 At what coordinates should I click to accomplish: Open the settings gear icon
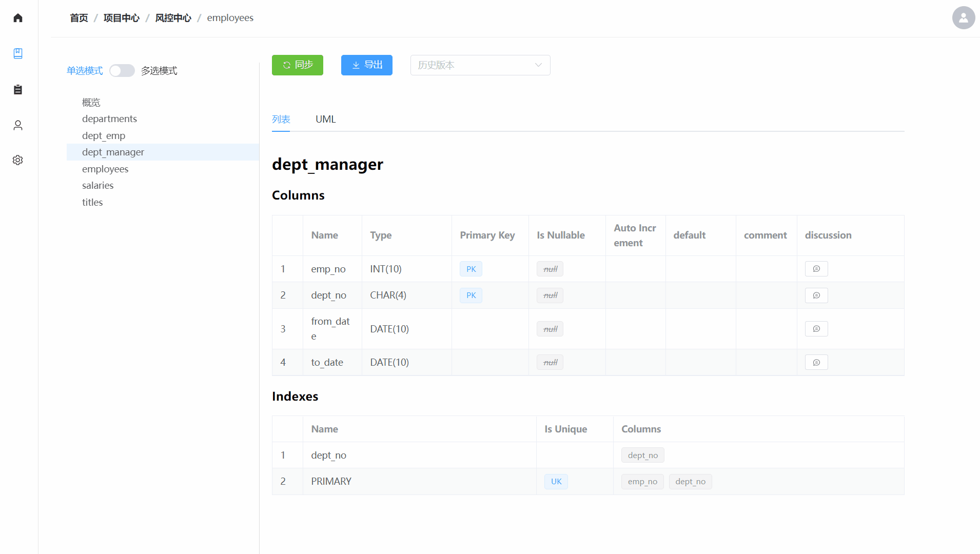(18, 160)
